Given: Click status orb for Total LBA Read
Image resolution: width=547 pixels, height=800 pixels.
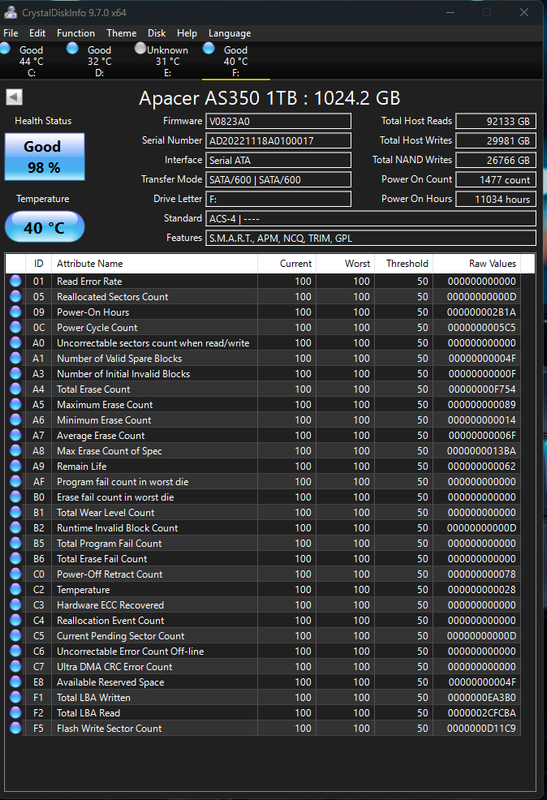Looking at the screenshot, I should (16, 713).
